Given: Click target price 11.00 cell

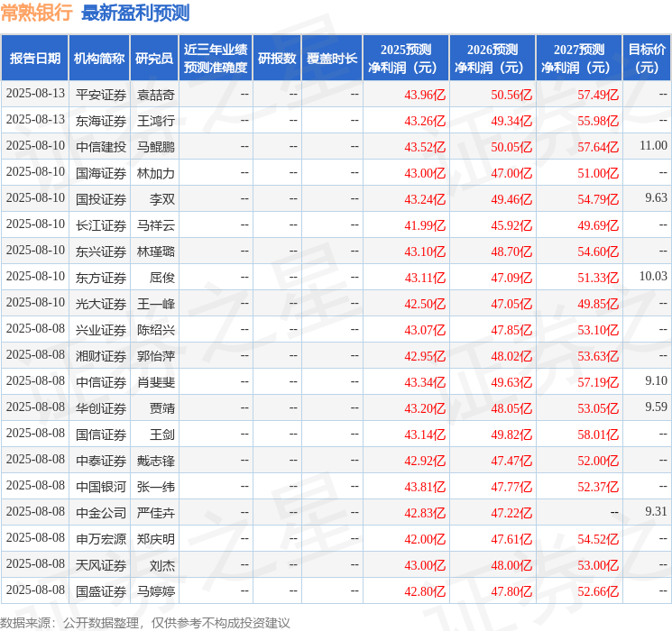Looking at the screenshot, I should [x=652, y=146].
